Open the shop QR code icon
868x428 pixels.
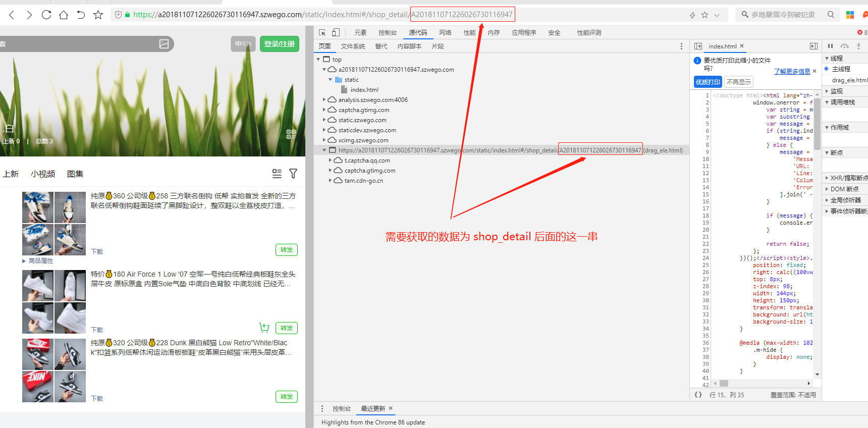pyautogui.click(x=291, y=134)
